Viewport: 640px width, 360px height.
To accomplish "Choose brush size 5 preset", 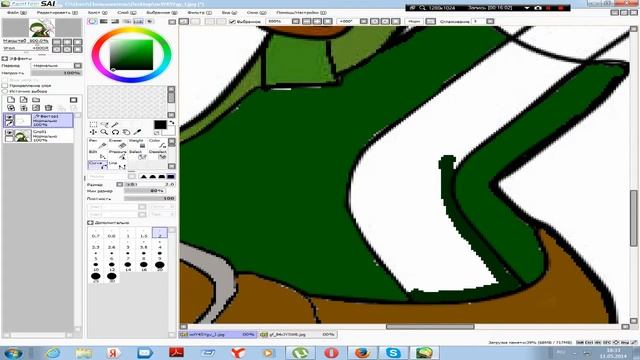I will (96, 256).
